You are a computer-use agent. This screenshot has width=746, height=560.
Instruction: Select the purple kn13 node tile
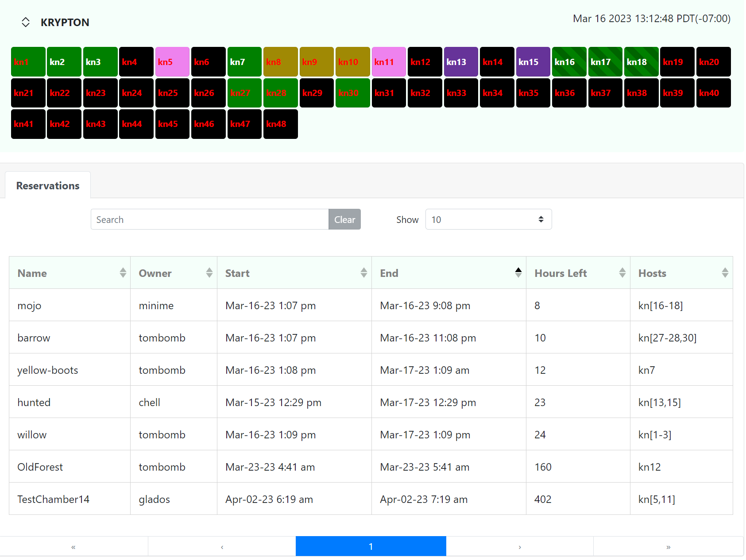coord(461,62)
